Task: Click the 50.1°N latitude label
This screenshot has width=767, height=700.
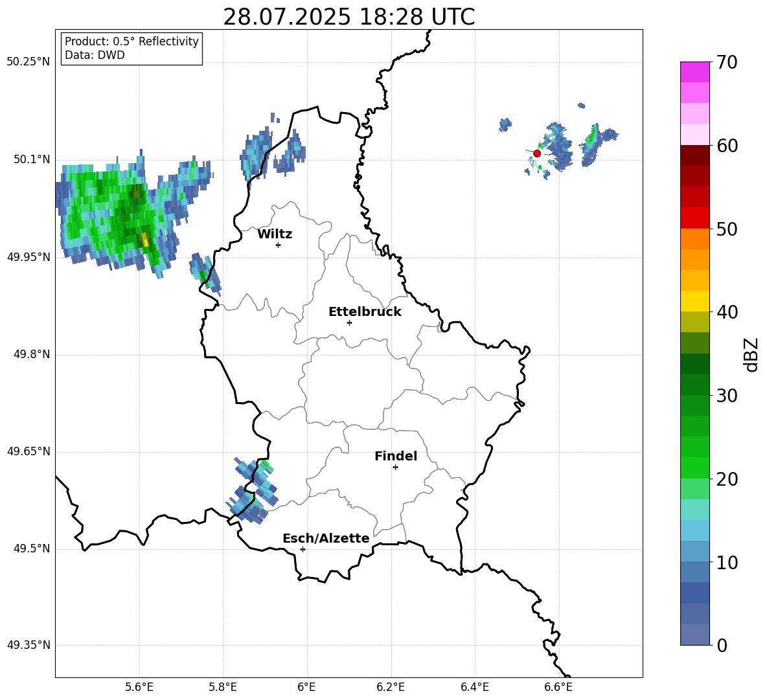Action: click(x=32, y=160)
